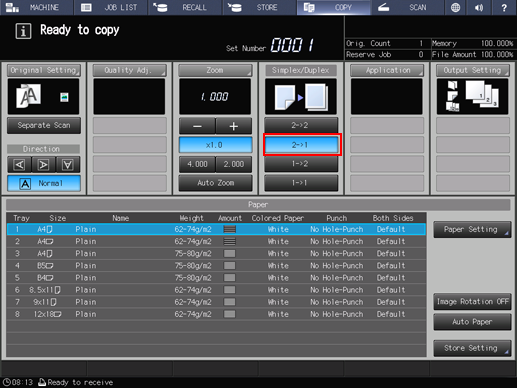
Task: Click the zoom minus button
Action: 197,126
